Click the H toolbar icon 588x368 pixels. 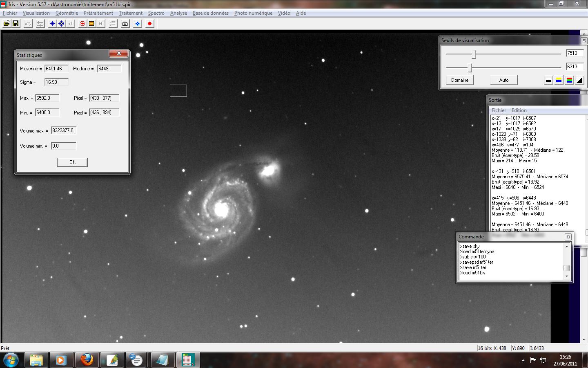pyautogui.click(x=100, y=24)
